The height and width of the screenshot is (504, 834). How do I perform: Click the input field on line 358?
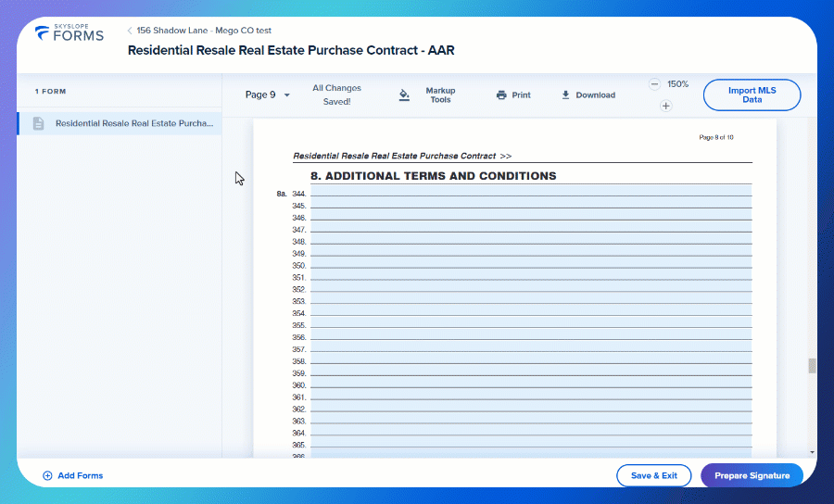coord(531,358)
